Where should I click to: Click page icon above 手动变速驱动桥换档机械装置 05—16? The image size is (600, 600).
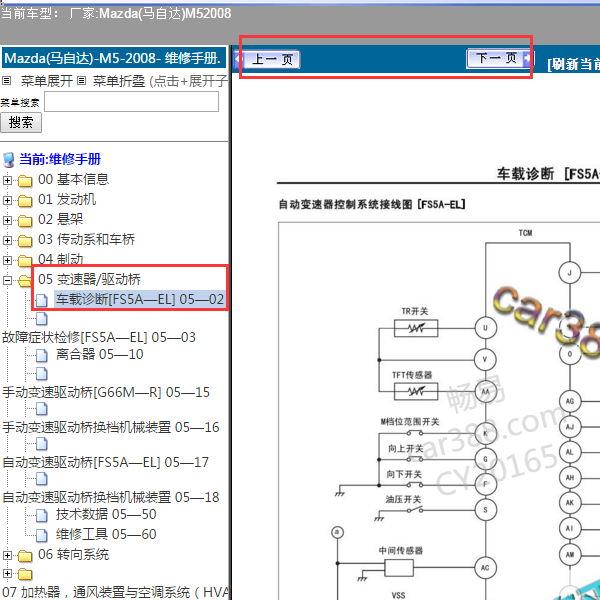pyautogui.click(x=42, y=409)
